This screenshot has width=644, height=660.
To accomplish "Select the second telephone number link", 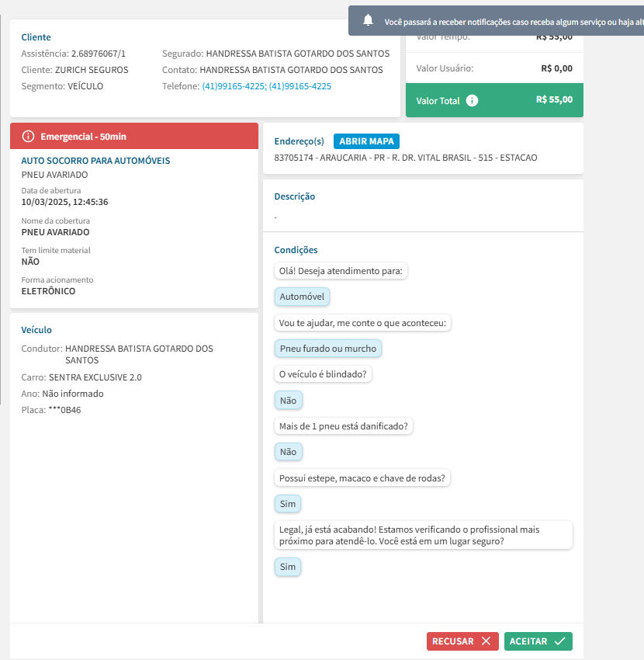I will 300,86.
